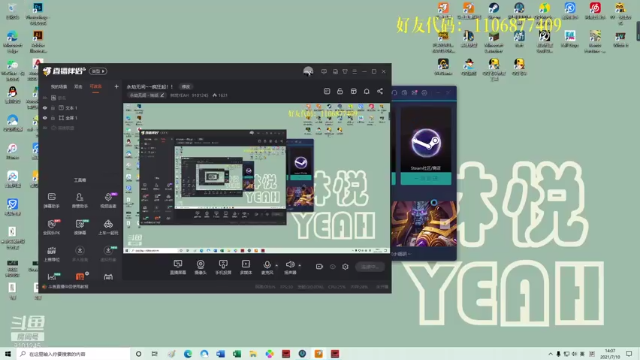Viewport: 640px width, 360px height.
Task: Add a screen capture source
Action: pyautogui.click(x=178, y=267)
